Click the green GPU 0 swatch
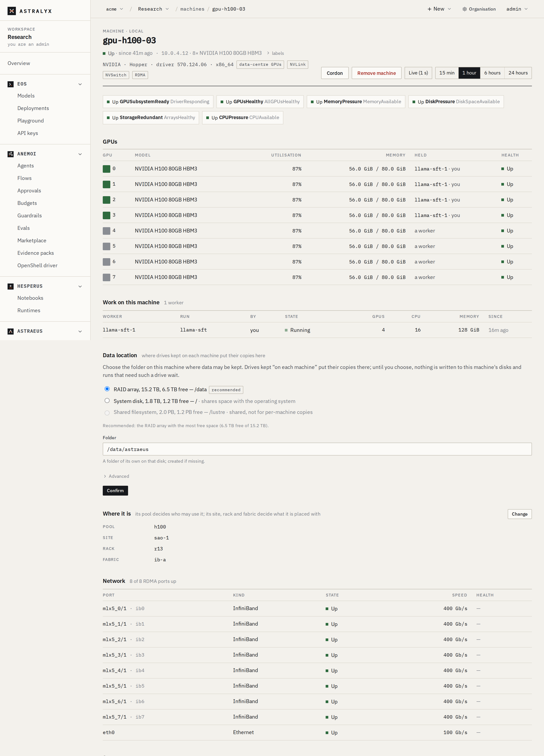Screen dimensions: 544x756 (x=107, y=169)
